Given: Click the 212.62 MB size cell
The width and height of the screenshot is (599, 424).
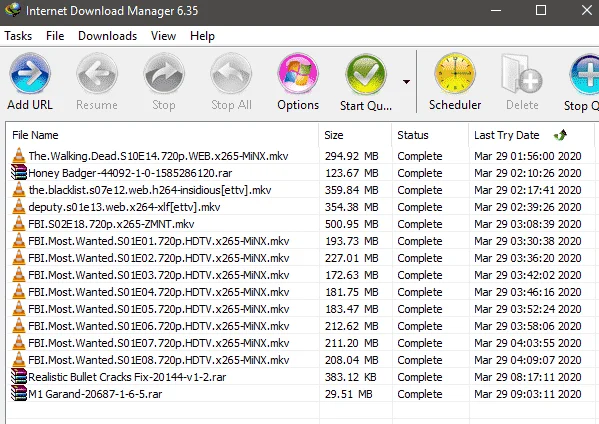Looking at the screenshot, I should [351, 326].
